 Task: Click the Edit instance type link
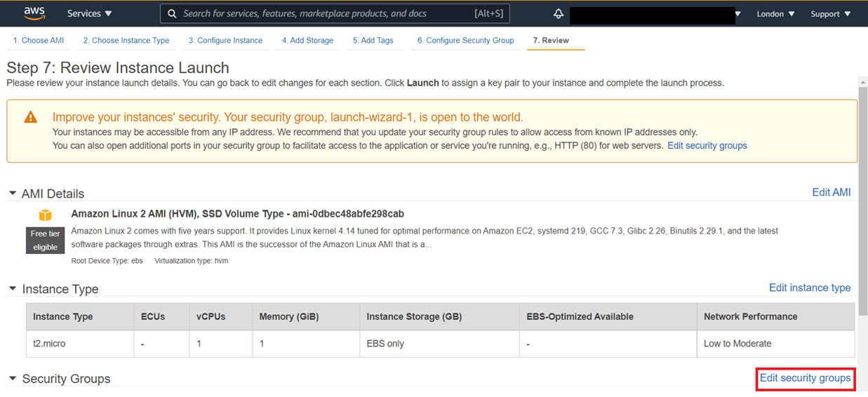point(810,288)
